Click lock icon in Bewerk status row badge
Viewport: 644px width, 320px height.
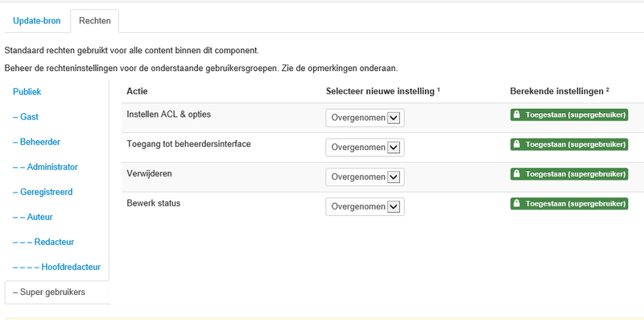(x=517, y=204)
